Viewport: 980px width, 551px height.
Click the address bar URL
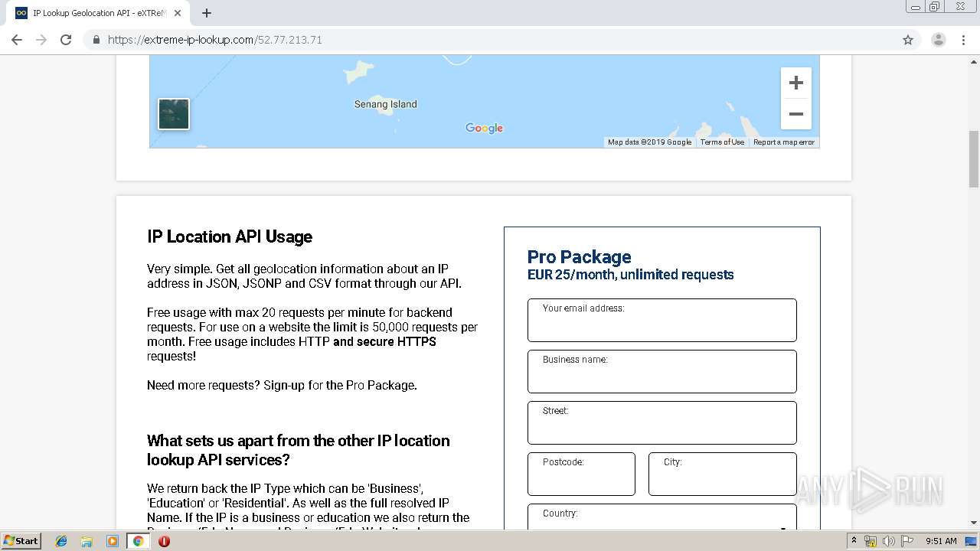214,40
